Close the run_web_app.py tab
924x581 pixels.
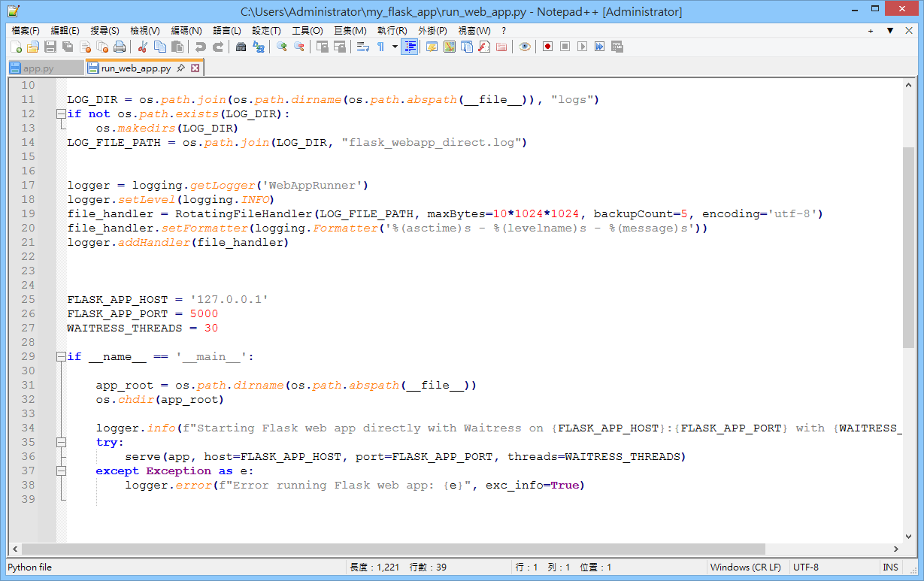pyautogui.click(x=195, y=68)
